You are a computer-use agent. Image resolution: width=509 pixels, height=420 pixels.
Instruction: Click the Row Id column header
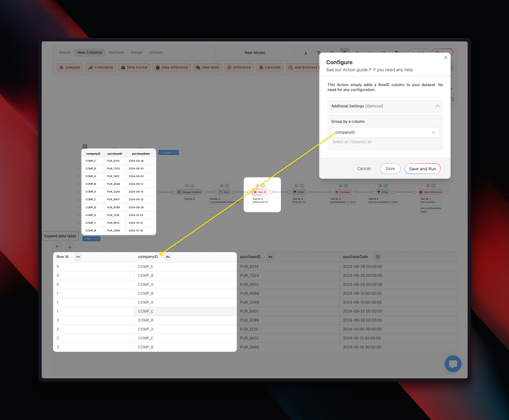[x=94, y=257]
